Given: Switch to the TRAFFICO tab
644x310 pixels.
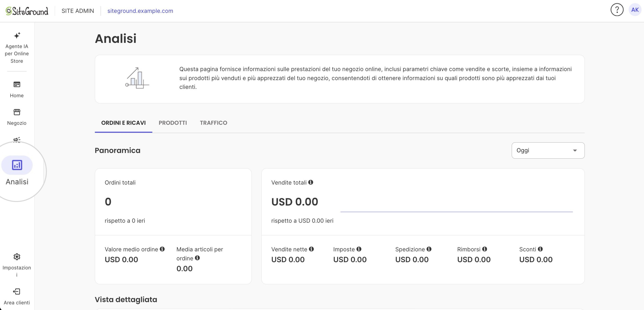Looking at the screenshot, I should coord(213,123).
